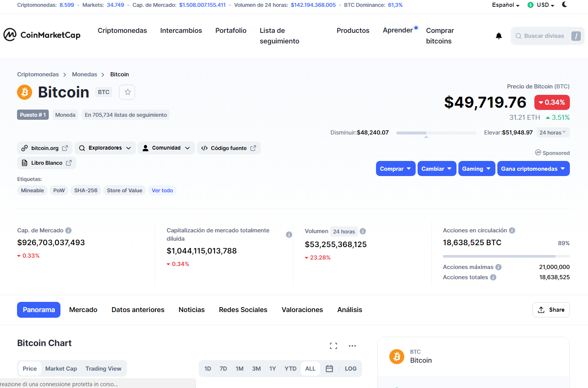This screenshot has height=388, width=588.
Task: Set chart range to 1D
Action: [x=208, y=369]
